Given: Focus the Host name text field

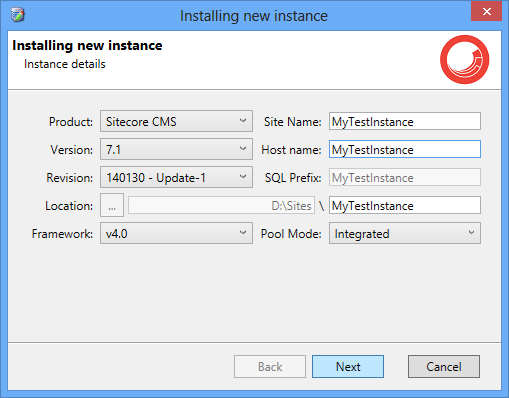Looking at the screenshot, I should tap(405, 149).
